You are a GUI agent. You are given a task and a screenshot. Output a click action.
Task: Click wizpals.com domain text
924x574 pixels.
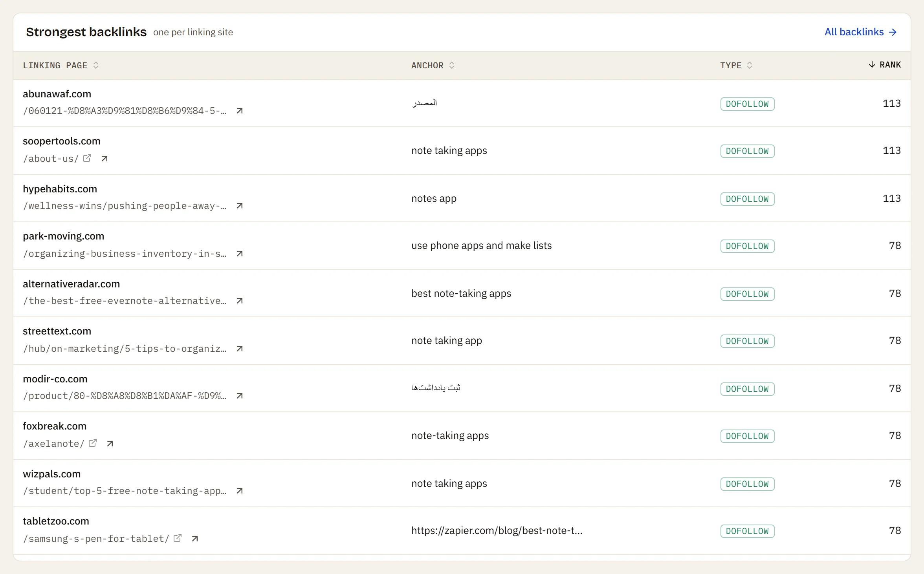51,474
